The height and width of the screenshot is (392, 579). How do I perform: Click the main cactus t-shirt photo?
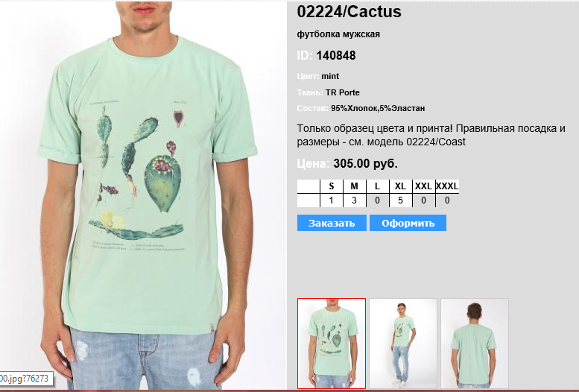coord(143,196)
